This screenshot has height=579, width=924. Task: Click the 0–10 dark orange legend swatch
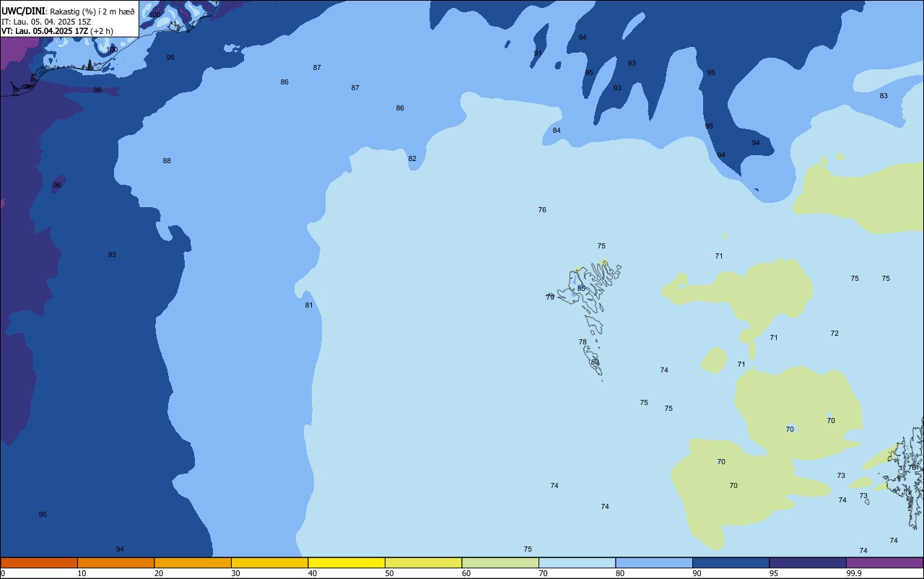pyautogui.click(x=39, y=562)
